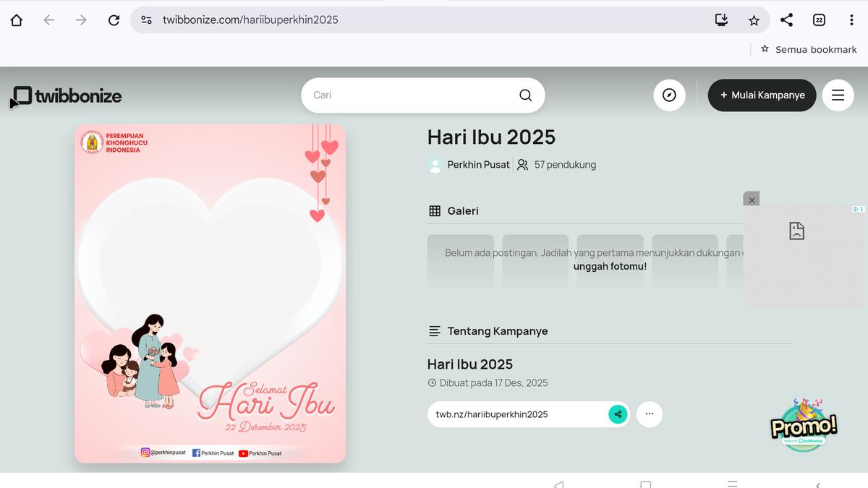
Task: Click the install page icon in address bar
Action: pyautogui.click(x=720, y=20)
